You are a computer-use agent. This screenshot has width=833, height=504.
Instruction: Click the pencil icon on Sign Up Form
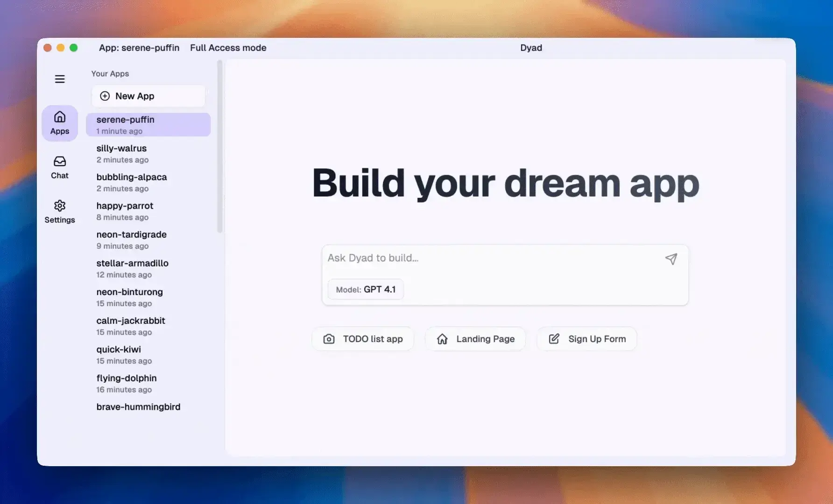pos(554,339)
